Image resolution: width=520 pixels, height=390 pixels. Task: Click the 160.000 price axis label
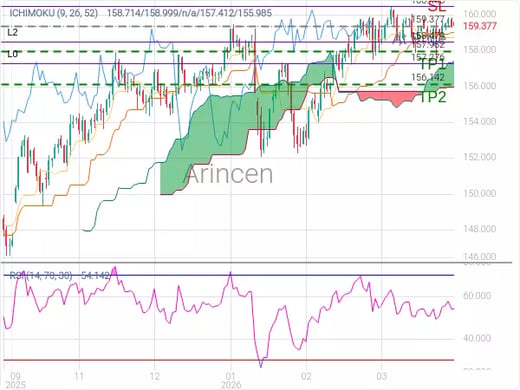[x=480, y=14]
